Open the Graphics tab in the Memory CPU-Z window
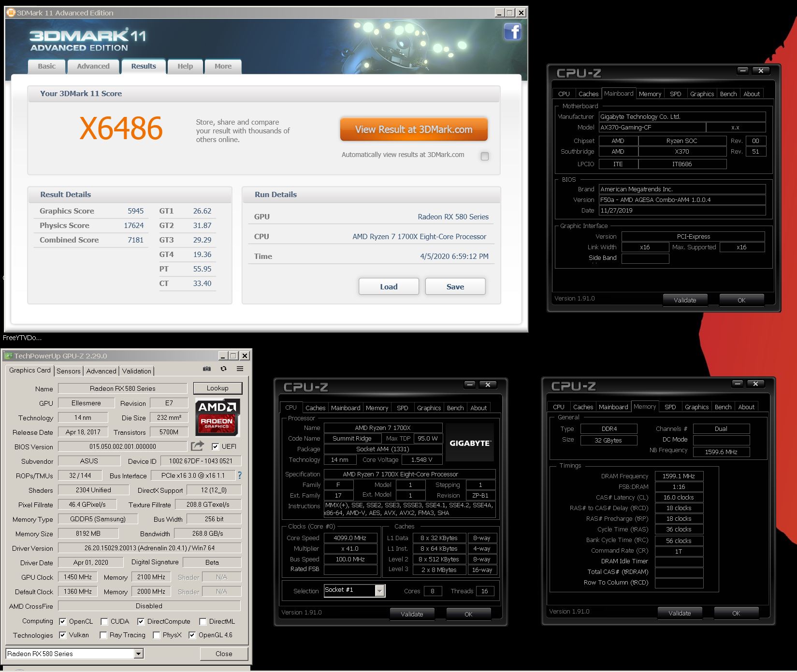The width and height of the screenshot is (797, 672). tap(696, 407)
